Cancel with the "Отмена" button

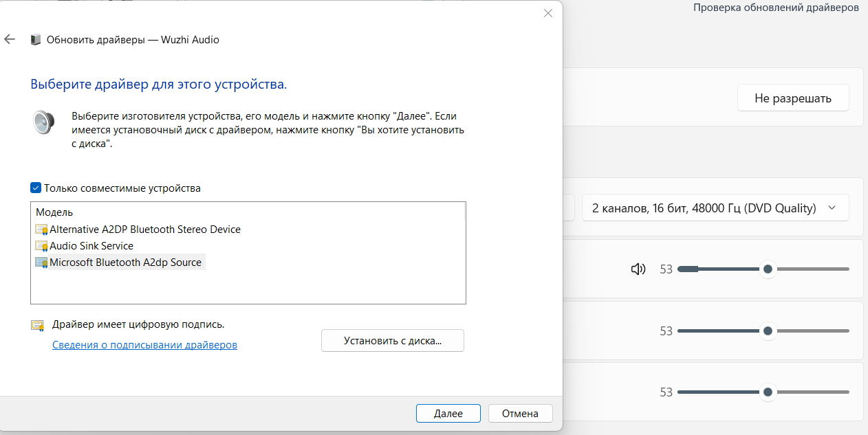pos(520,413)
